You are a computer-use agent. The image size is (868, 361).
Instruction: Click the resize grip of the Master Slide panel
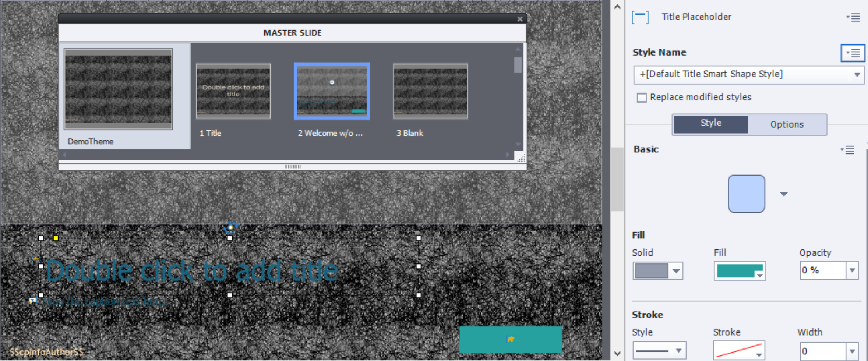tap(521, 159)
